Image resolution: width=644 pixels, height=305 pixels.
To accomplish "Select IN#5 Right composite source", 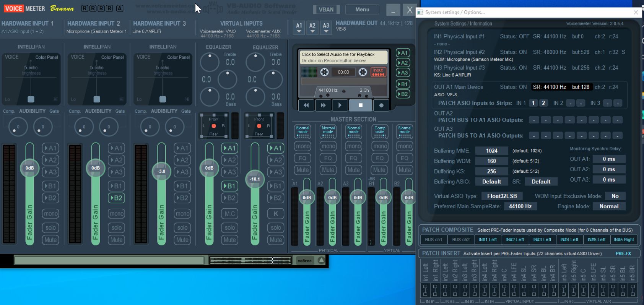I will 624,240.
